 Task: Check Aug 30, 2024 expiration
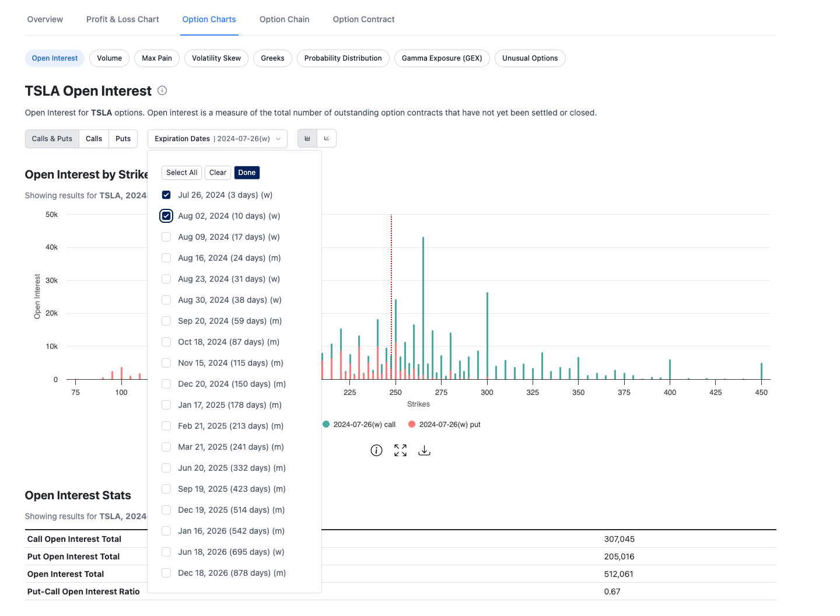(166, 300)
